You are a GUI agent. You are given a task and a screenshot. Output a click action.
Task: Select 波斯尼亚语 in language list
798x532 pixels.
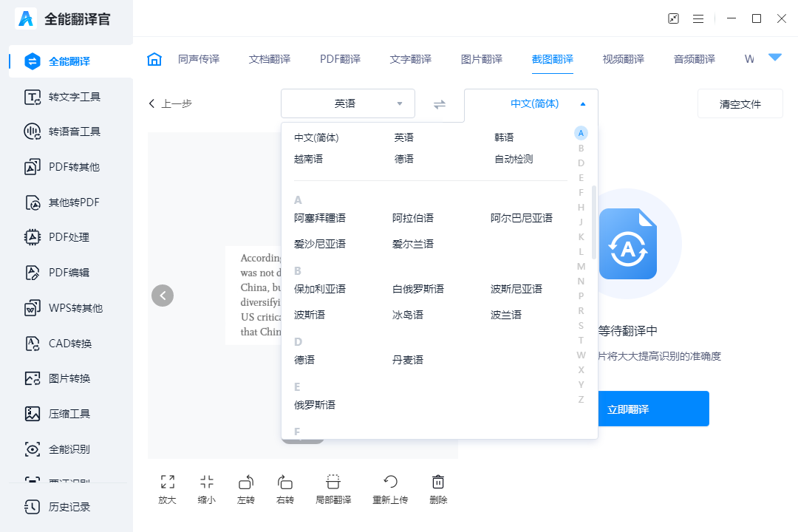[516, 289]
